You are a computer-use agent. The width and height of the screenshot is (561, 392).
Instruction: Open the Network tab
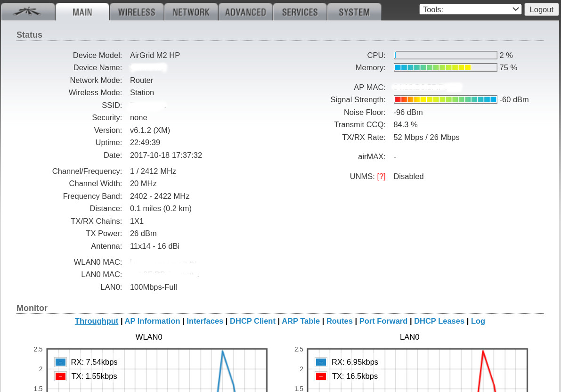pos(191,12)
